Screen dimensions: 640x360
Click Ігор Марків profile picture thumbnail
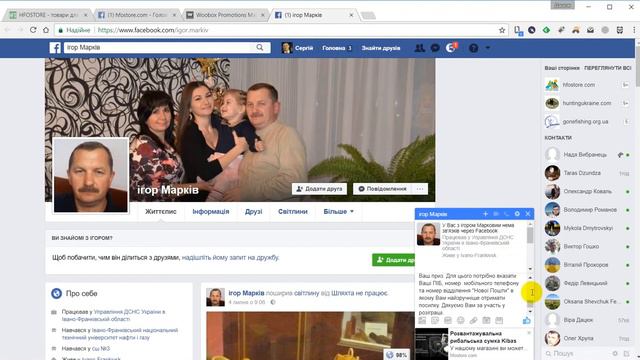pos(91,175)
